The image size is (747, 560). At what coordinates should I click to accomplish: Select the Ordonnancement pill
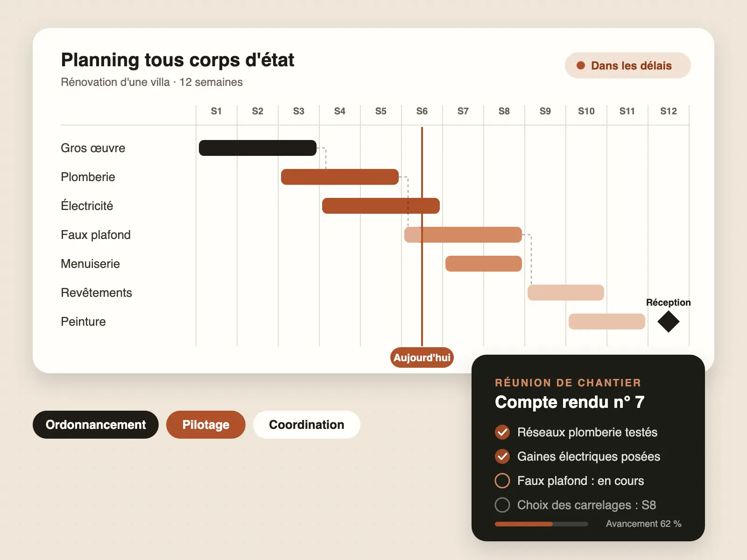point(96,425)
